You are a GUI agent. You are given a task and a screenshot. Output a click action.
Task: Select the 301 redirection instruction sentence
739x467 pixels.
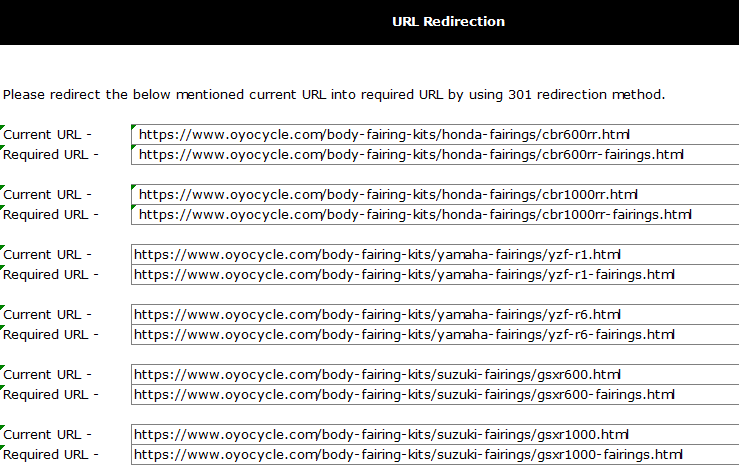(x=334, y=95)
